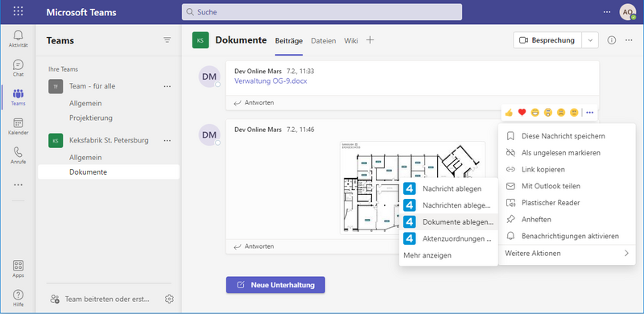Click in the Suche search field
The height and width of the screenshot is (314, 644).
tap(322, 12)
